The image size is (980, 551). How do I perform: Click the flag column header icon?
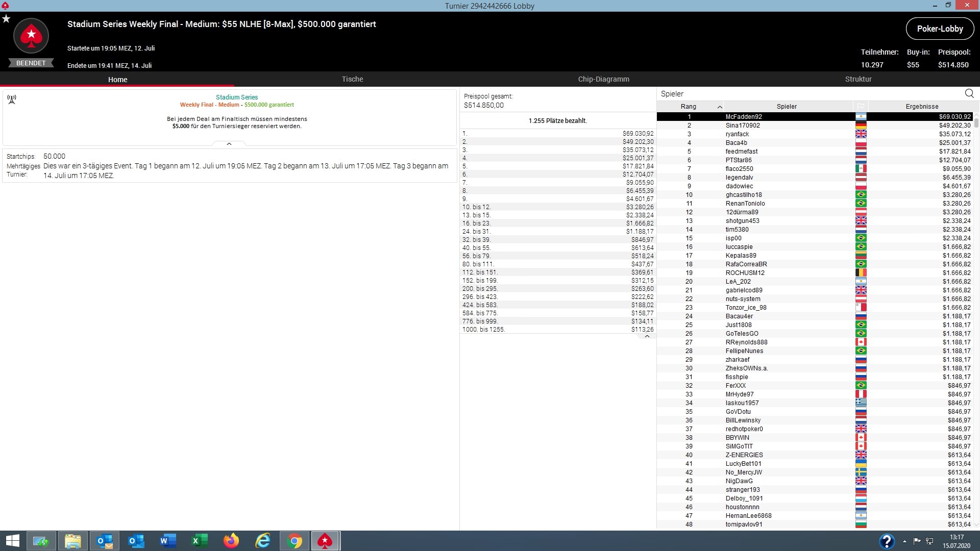(861, 107)
